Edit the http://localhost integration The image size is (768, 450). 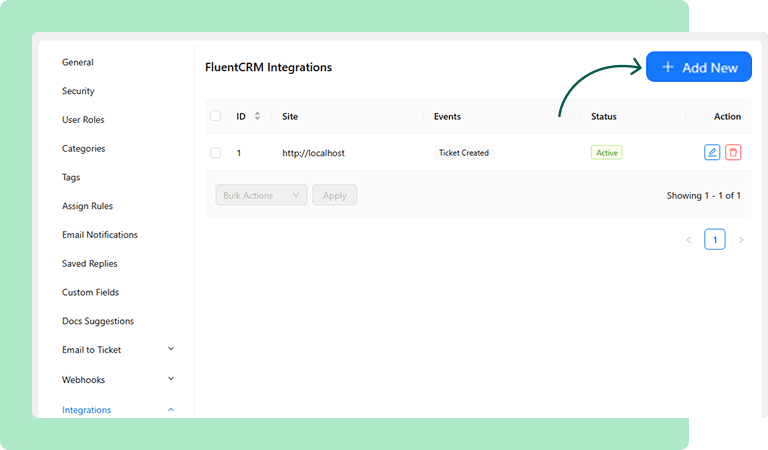pyautogui.click(x=712, y=152)
